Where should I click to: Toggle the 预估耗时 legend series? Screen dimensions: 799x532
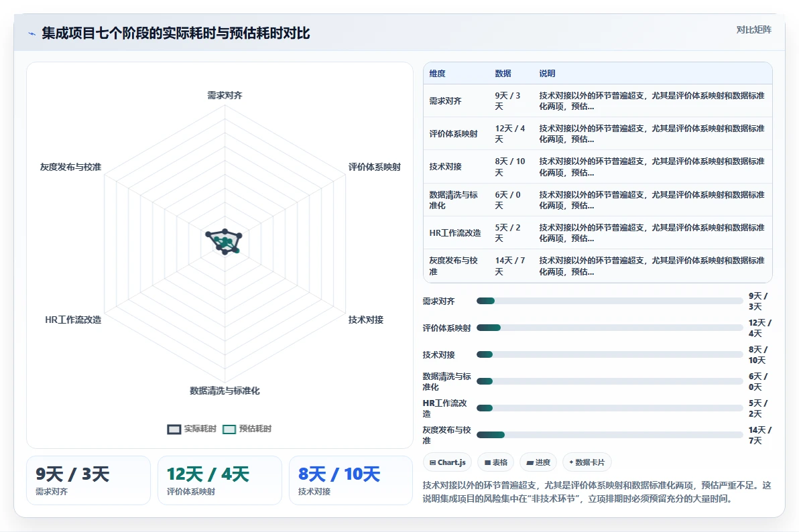click(247, 429)
